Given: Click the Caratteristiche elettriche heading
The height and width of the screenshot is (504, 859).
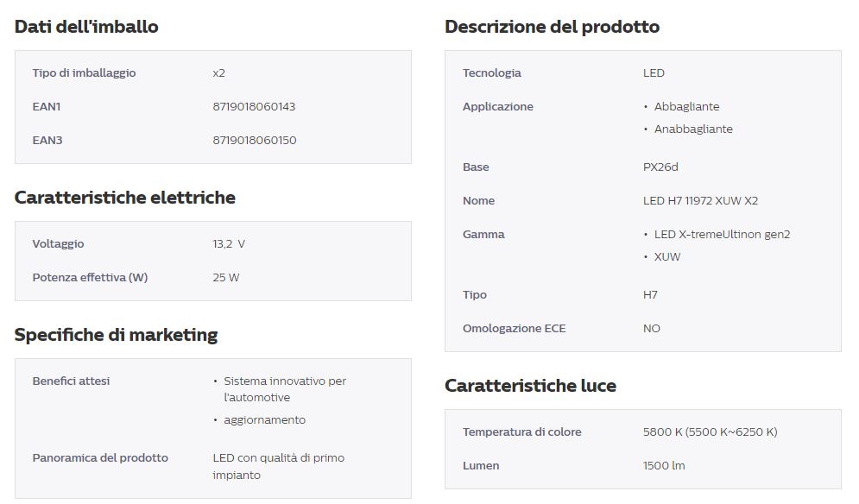Looking at the screenshot, I should [x=125, y=198].
